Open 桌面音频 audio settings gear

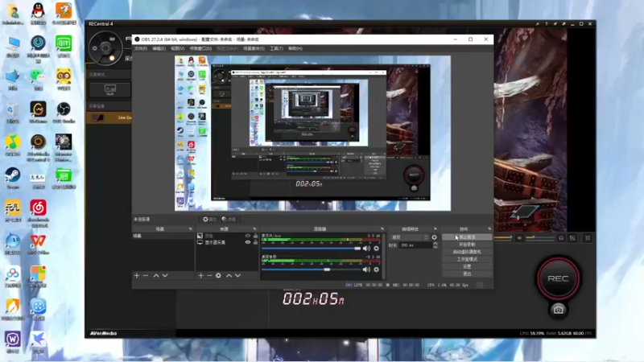(x=376, y=269)
